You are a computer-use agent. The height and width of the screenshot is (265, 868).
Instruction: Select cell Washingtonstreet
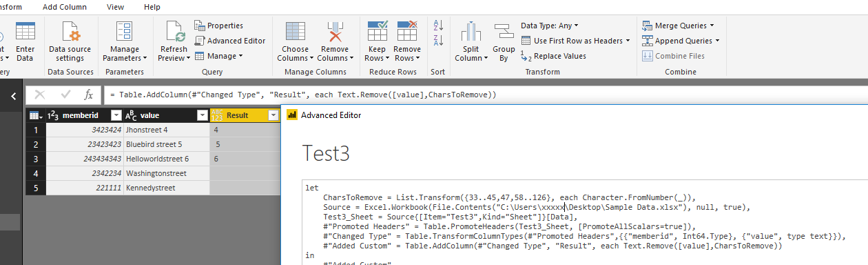point(166,173)
